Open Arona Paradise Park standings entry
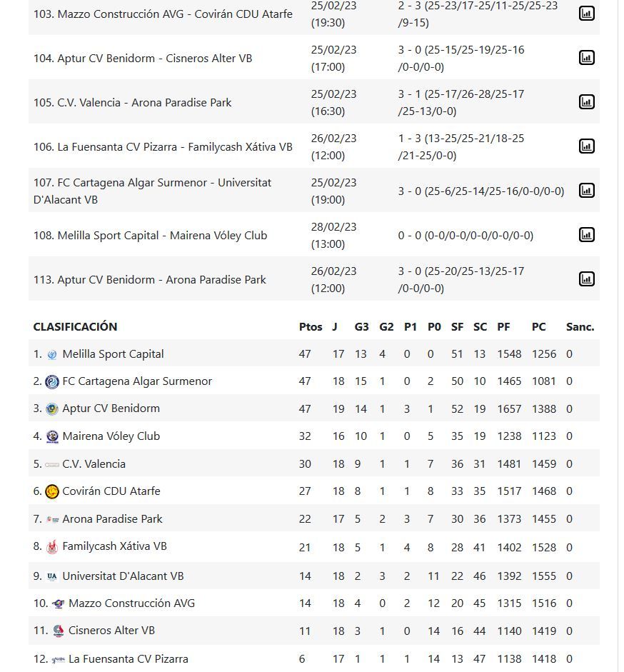 point(112,519)
